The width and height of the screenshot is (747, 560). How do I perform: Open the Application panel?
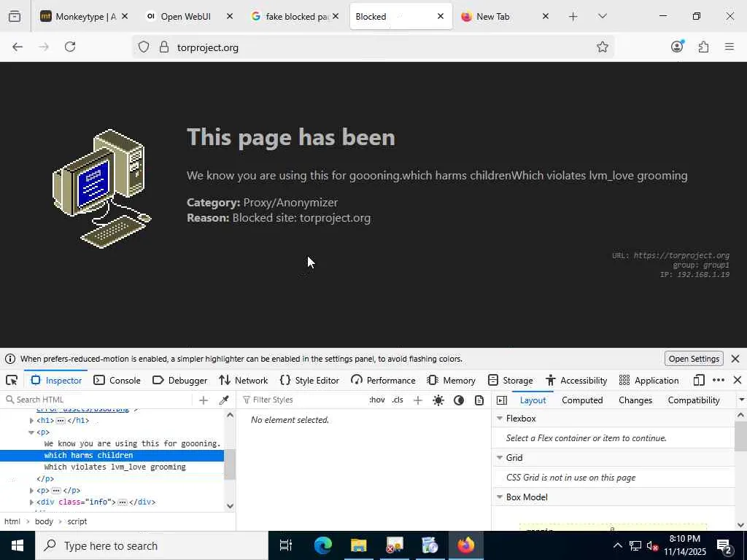[x=649, y=381]
